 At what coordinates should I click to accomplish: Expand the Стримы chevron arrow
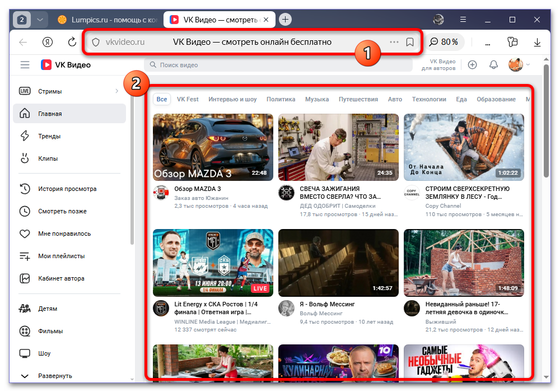tap(117, 91)
